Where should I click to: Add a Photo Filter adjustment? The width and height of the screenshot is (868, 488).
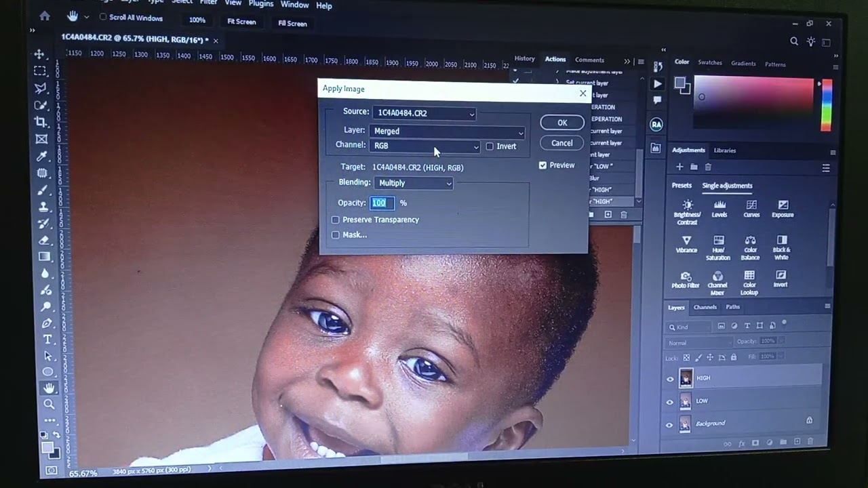tap(686, 280)
